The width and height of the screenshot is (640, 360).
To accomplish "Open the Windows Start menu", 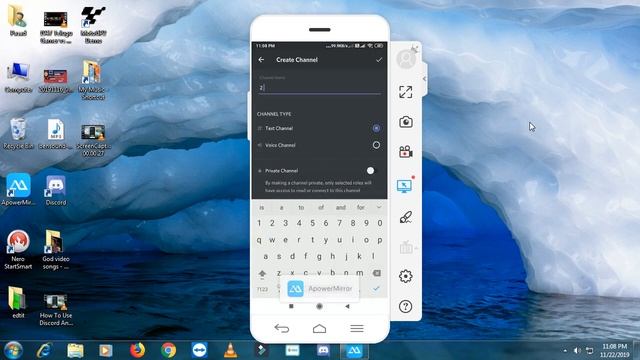I will coord(13,350).
